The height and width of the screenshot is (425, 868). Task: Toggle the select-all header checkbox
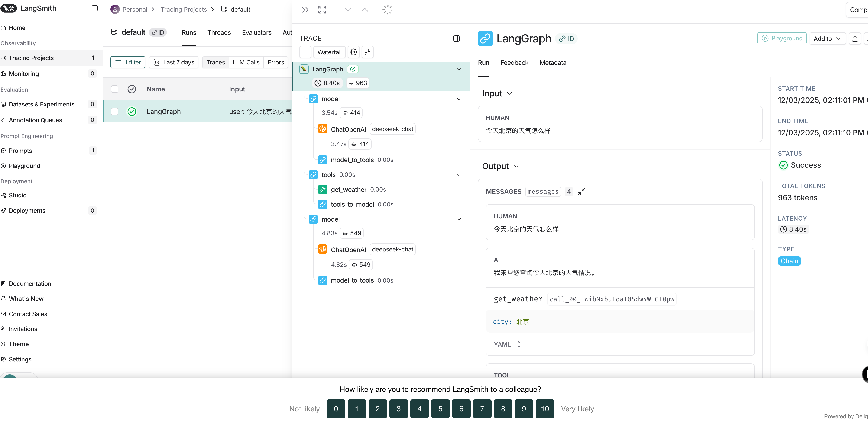coord(115,89)
